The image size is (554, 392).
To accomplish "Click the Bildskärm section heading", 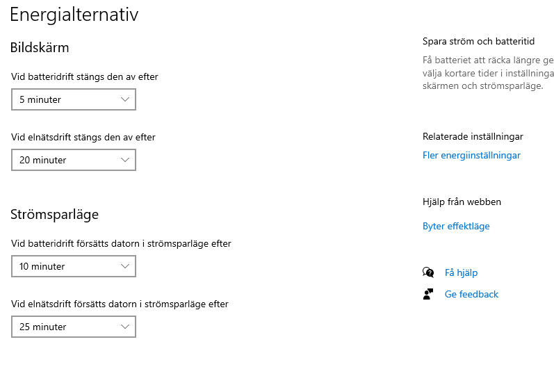I will tap(40, 47).
